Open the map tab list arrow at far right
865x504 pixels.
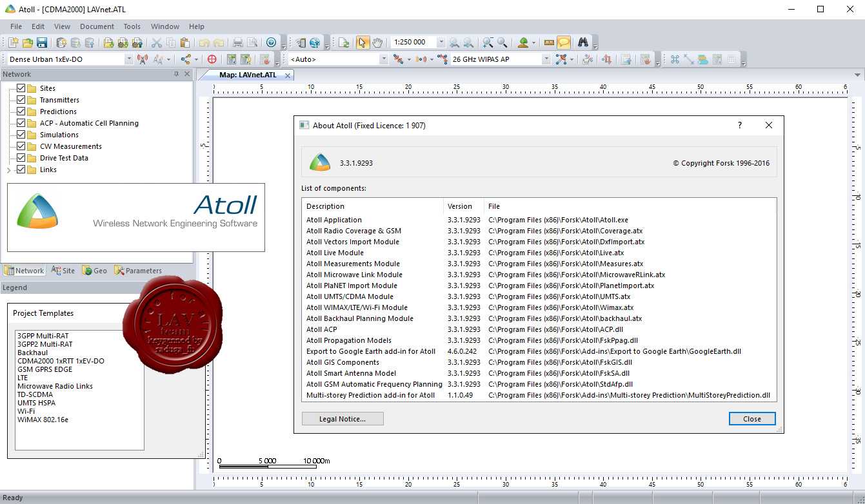click(x=857, y=75)
